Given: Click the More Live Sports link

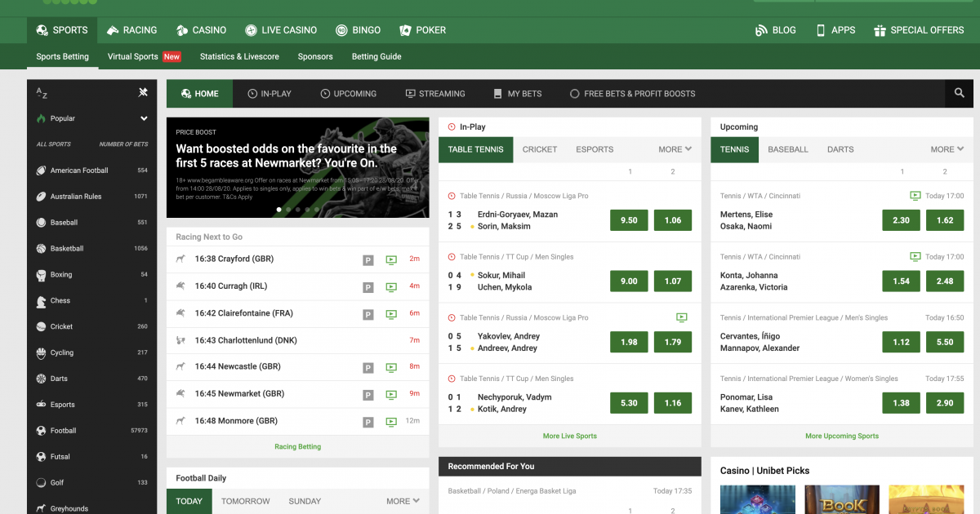Looking at the screenshot, I should point(569,436).
